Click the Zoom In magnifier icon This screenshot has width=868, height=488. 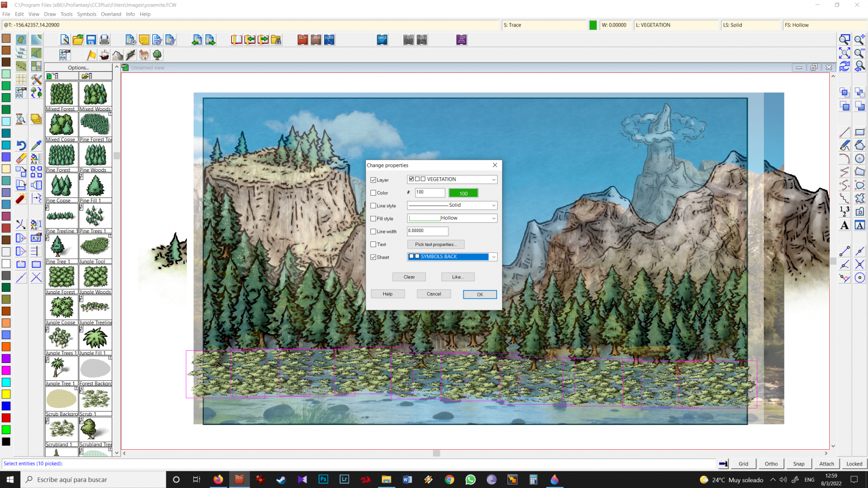click(x=860, y=39)
